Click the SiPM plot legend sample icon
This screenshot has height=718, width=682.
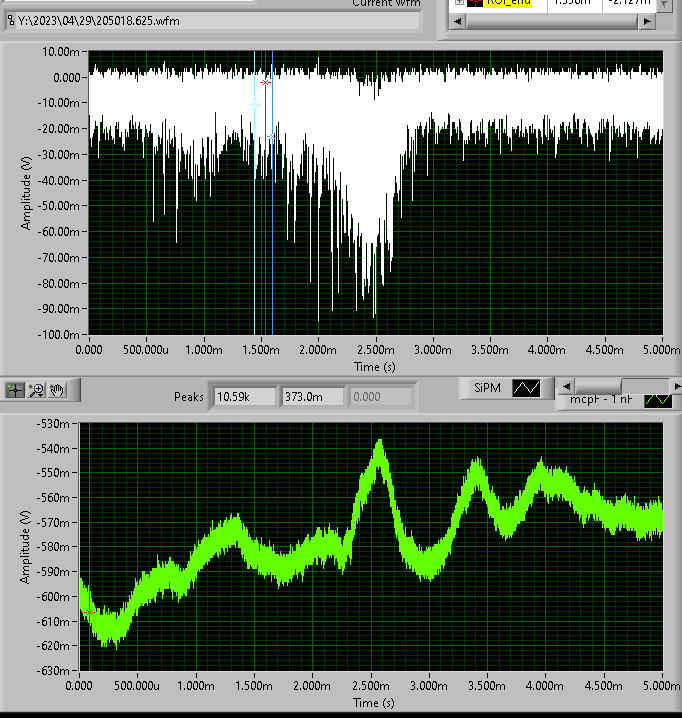[526, 388]
